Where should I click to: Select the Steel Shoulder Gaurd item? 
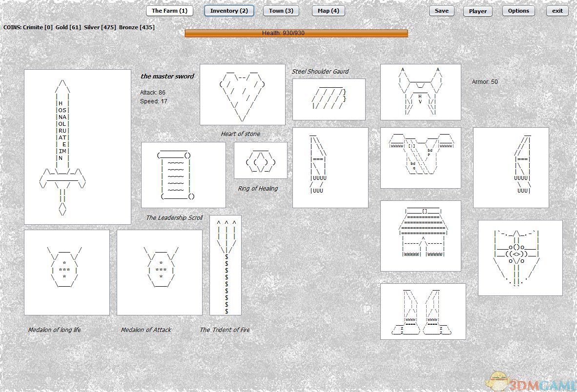click(x=329, y=99)
